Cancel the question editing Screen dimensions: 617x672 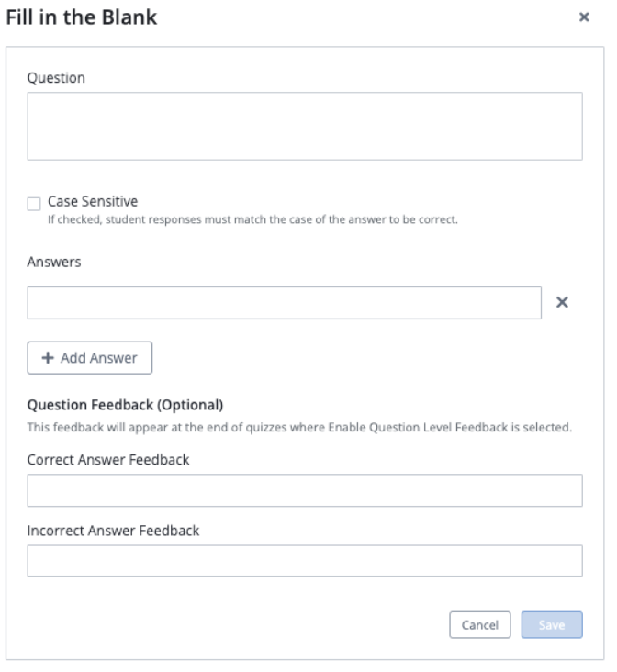pos(480,624)
